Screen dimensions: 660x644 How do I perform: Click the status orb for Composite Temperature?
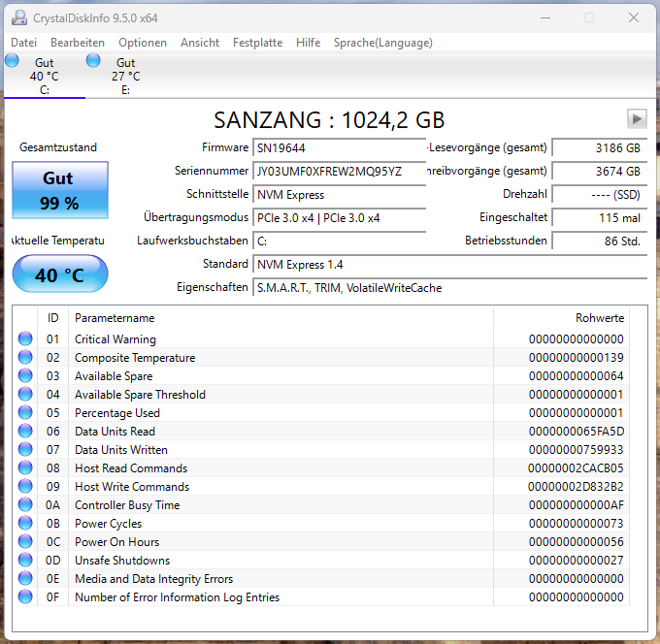(x=25, y=357)
